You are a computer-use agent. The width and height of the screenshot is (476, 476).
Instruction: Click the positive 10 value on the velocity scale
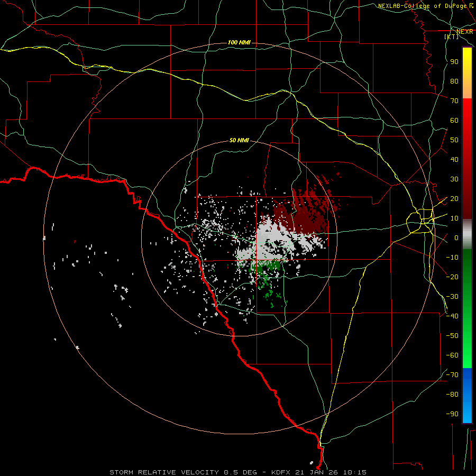[454, 218]
